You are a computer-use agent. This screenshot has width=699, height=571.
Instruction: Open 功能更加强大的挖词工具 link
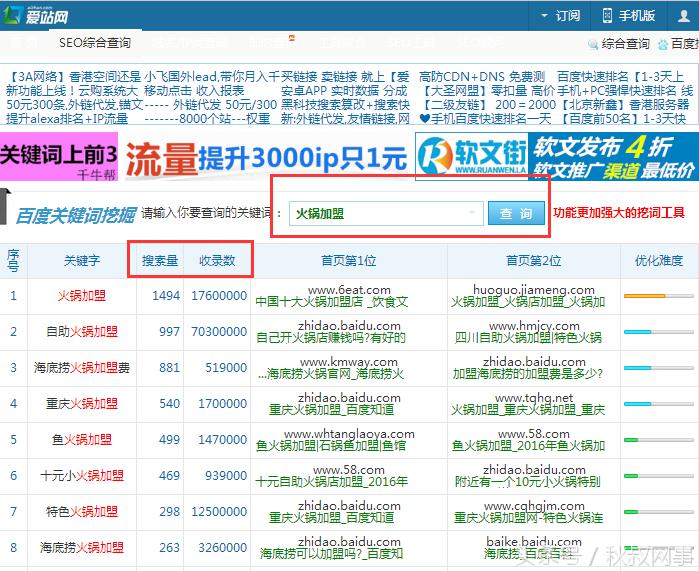tap(619, 213)
